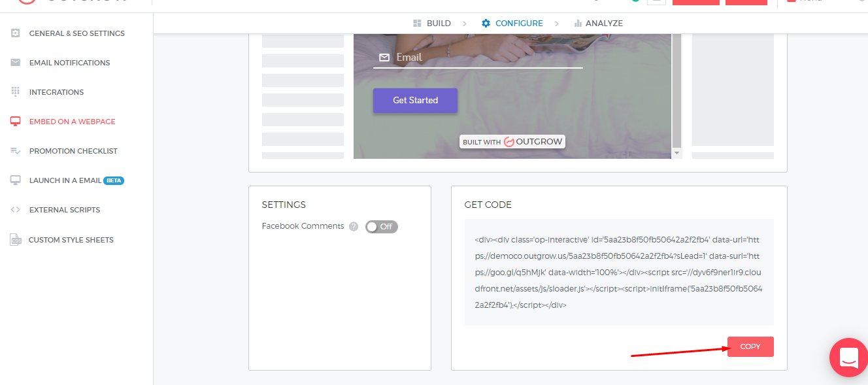Click the Email input field in preview

pyautogui.click(x=478, y=58)
